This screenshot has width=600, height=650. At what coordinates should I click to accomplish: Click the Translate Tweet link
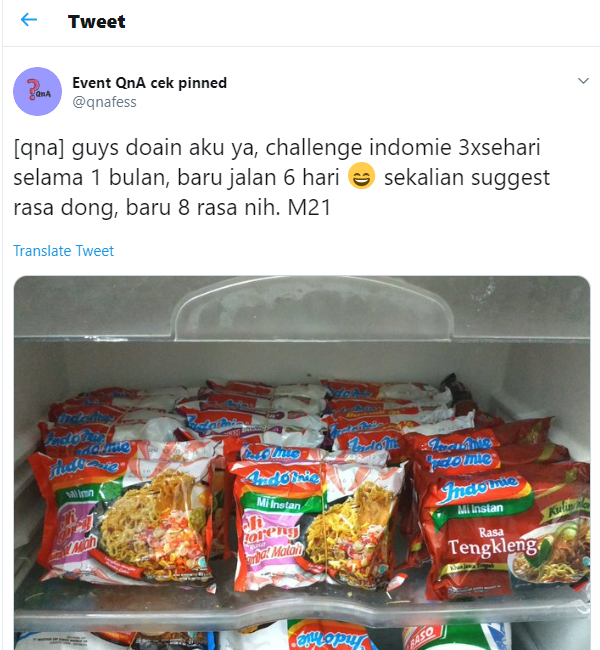63,251
